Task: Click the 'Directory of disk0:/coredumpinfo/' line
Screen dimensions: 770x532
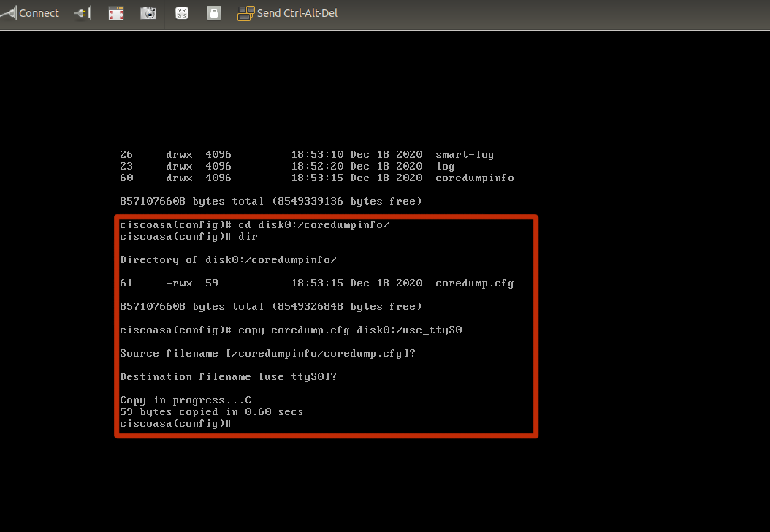Action: coord(229,260)
